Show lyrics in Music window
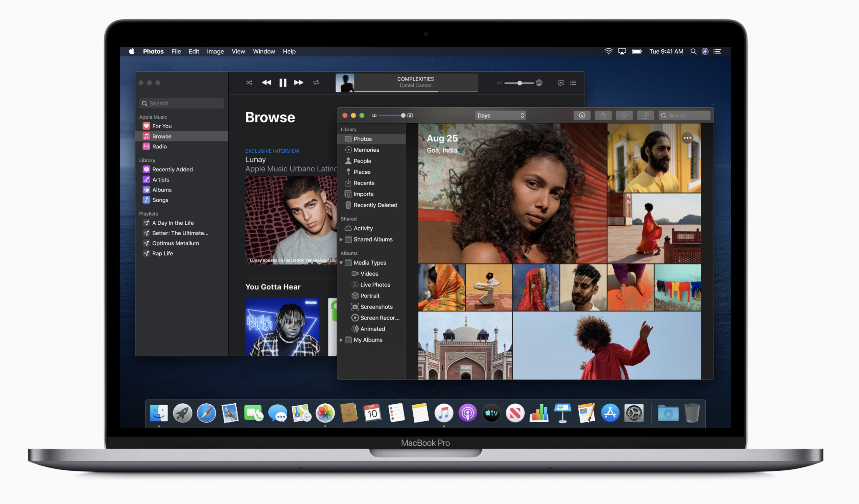The width and height of the screenshot is (859, 504). pyautogui.click(x=561, y=83)
